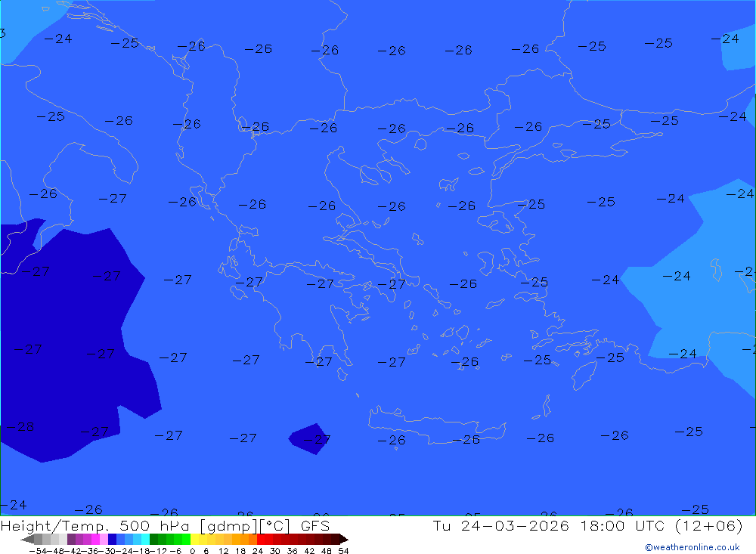Click the dark right arrow of legend
Image resolution: width=756 pixels, height=554 pixels.
point(344,539)
